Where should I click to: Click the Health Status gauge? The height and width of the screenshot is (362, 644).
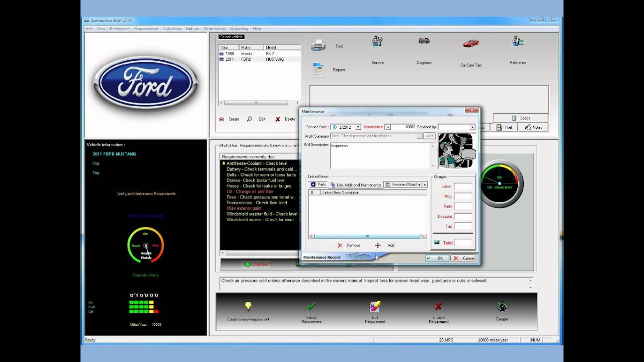(x=145, y=245)
